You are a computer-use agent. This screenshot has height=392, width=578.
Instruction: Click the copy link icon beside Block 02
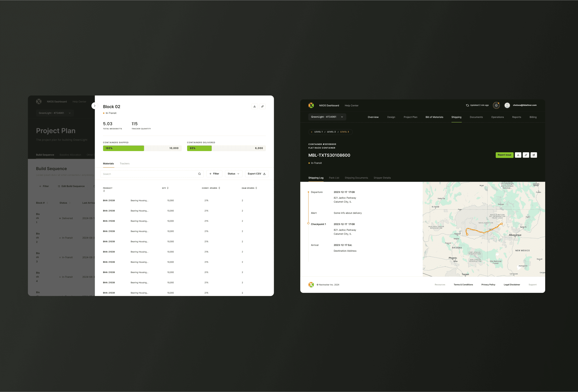(x=262, y=107)
